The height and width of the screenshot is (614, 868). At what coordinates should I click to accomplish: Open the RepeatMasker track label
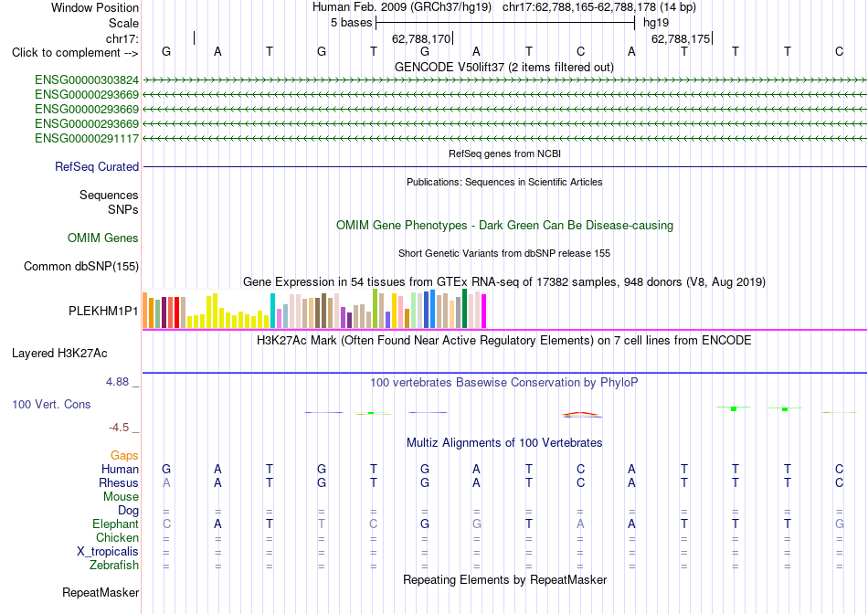[101, 592]
